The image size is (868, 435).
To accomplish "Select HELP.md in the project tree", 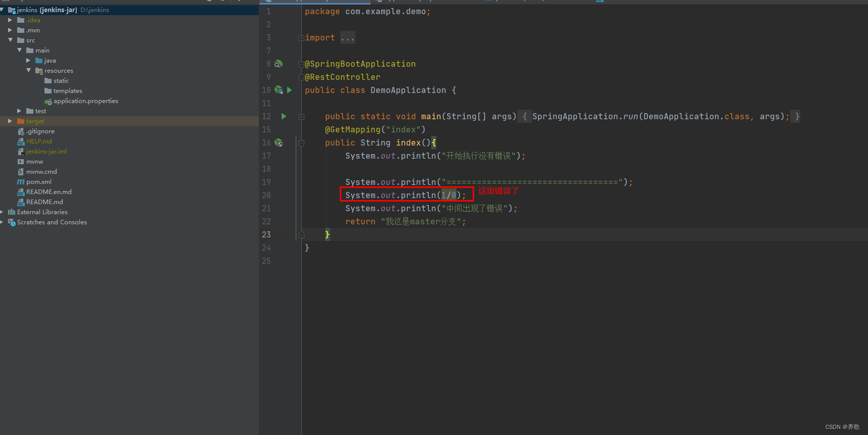I will (x=39, y=141).
